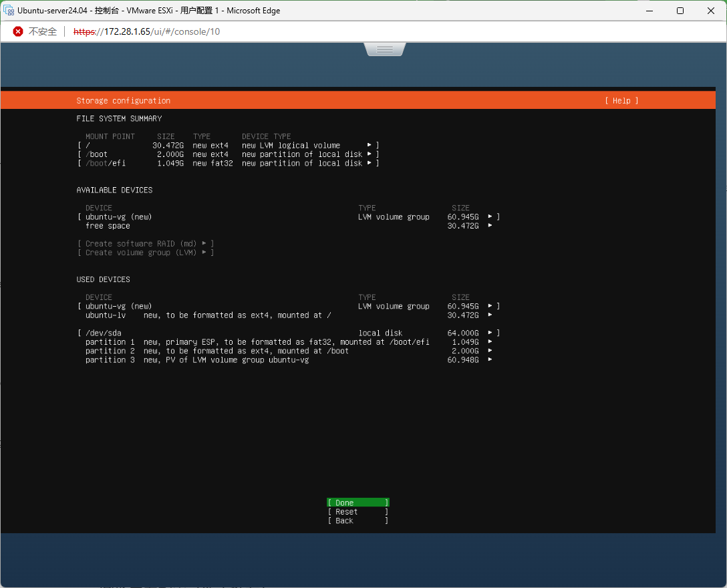Open the console toolbar pull-down handle
The height and width of the screenshot is (588, 727).
point(384,49)
